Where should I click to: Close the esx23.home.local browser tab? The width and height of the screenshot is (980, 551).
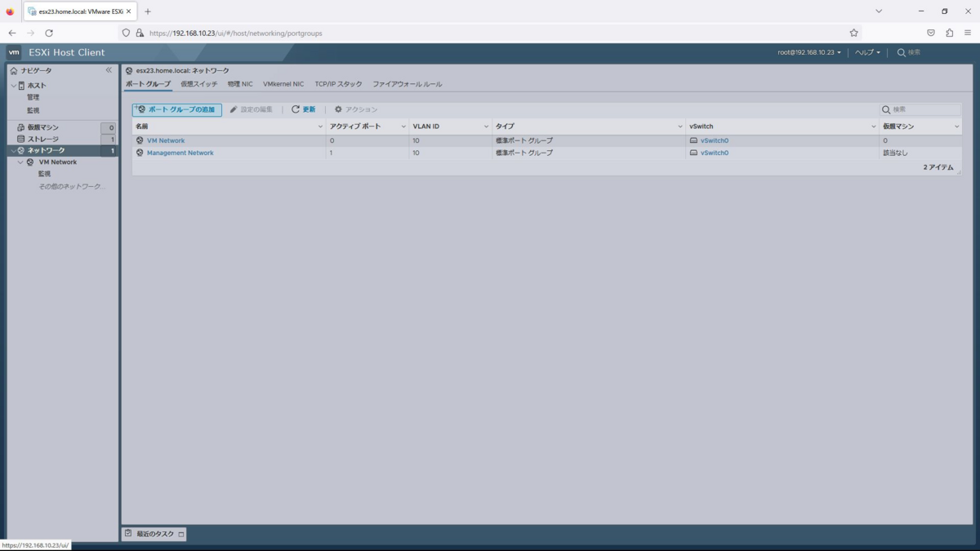(129, 11)
